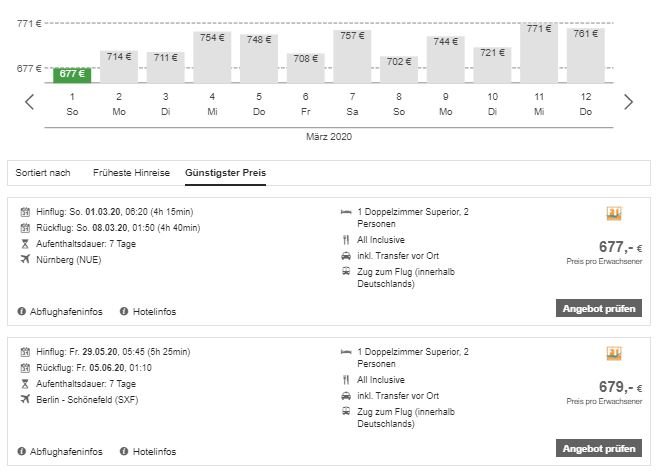
Task: Sort by Früheste Hinreise
Action: point(131,173)
